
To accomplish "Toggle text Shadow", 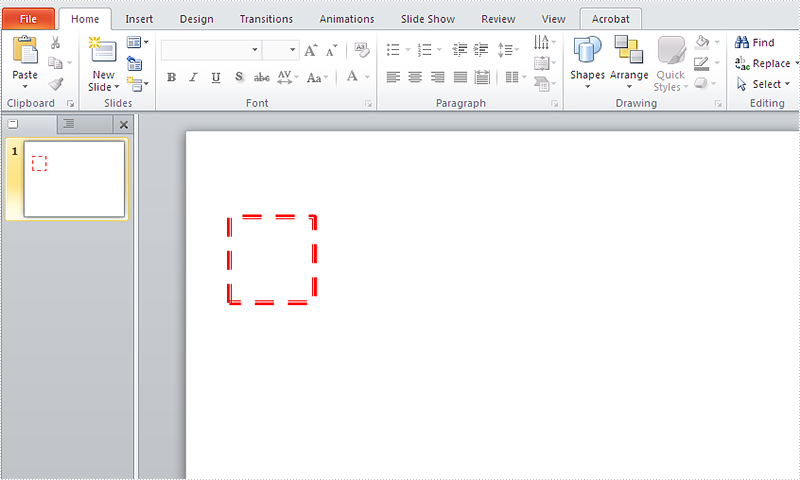I will coord(239,77).
